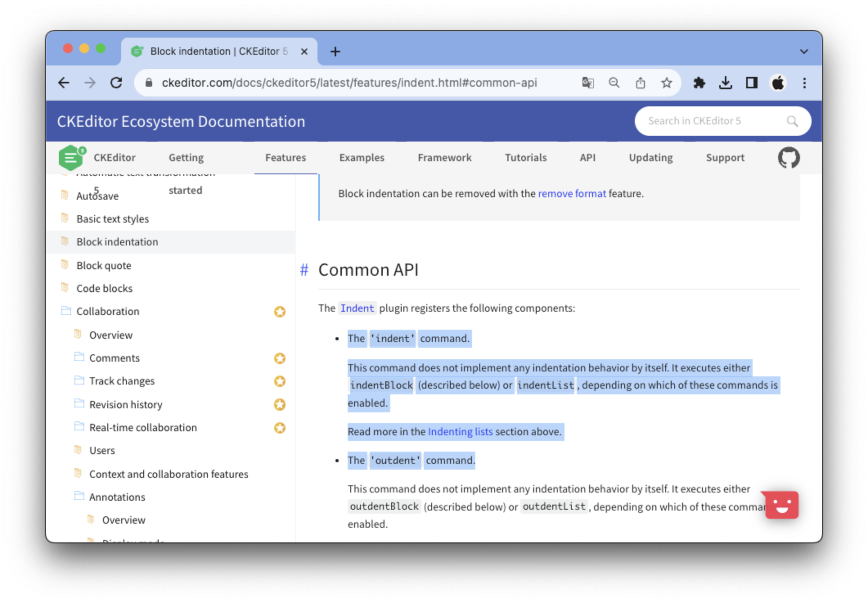Click the translate page icon
This screenshot has width=868, height=603.
point(588,83)
